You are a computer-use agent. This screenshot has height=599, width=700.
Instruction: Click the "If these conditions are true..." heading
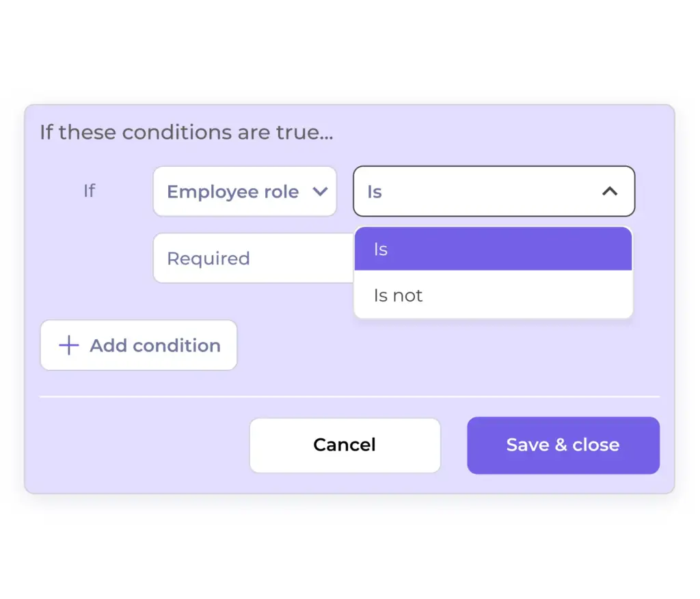[186, 132]
